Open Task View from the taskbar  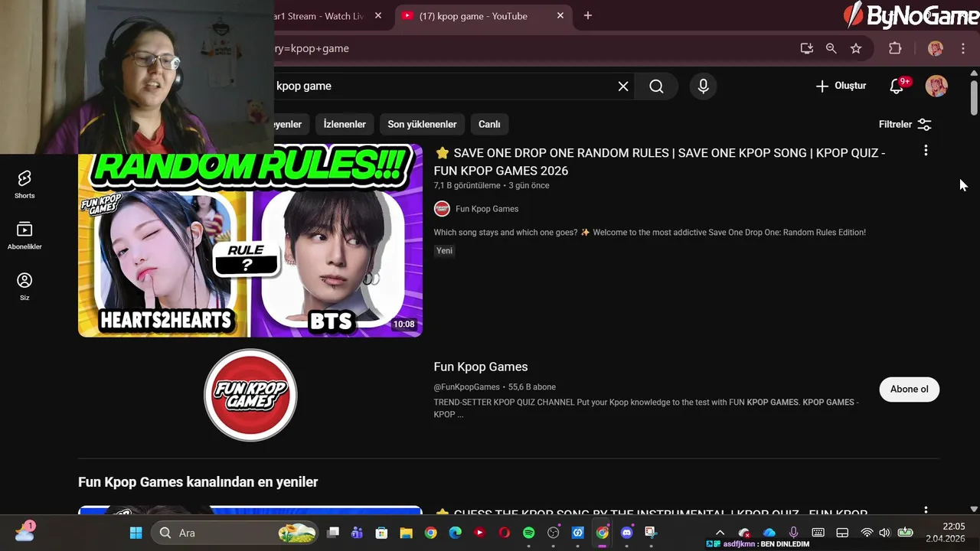click(333, 533)
